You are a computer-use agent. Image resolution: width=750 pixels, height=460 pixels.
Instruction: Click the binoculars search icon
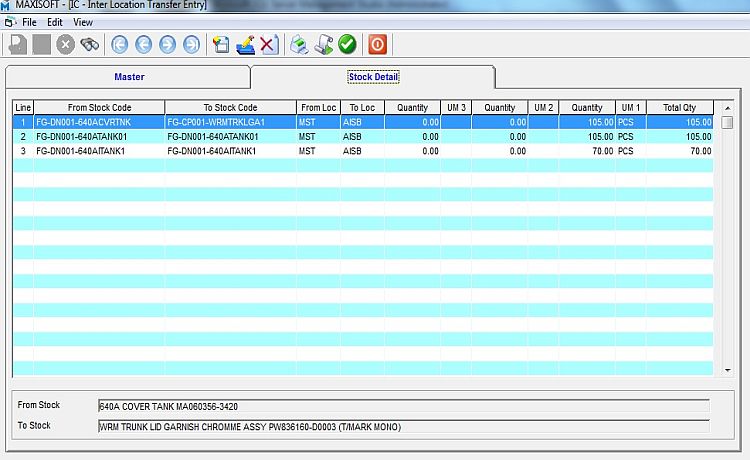point(90,44)
